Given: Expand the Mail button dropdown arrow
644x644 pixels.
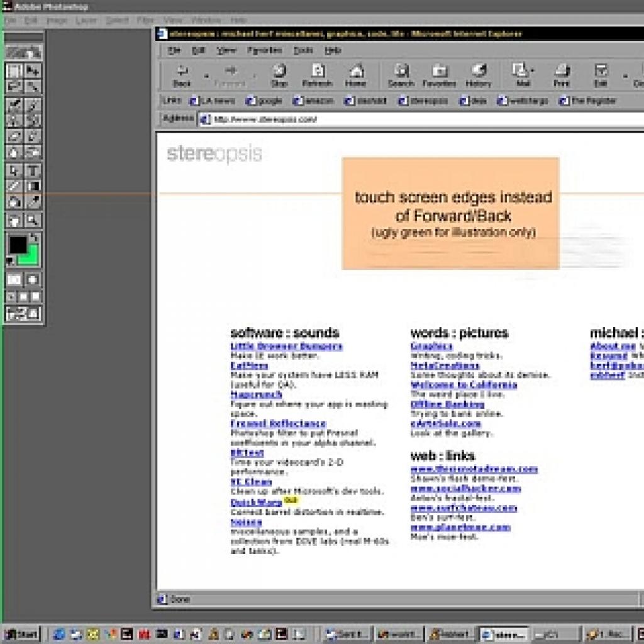Looking at the screenshot, I should click(x=533, y=70).
